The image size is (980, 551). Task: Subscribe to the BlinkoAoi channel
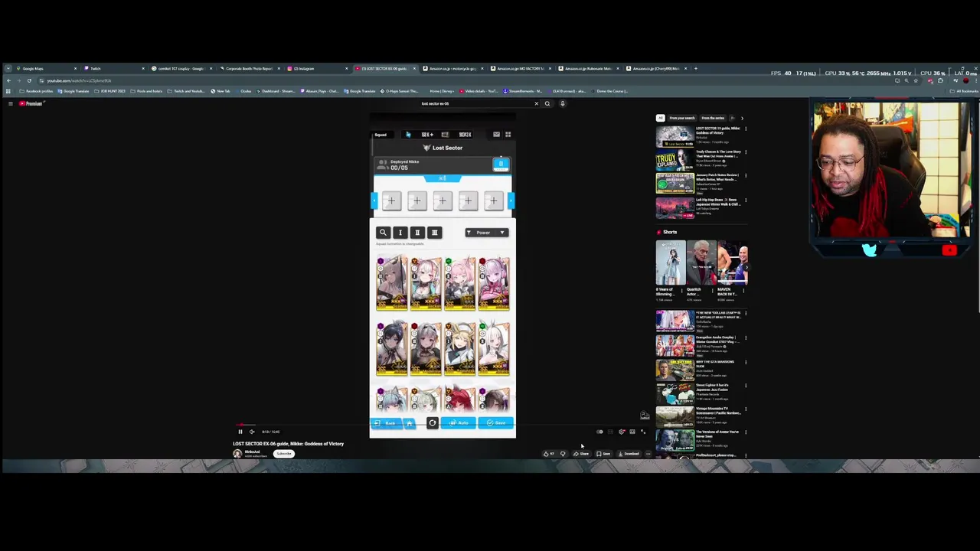click(284, 454)
